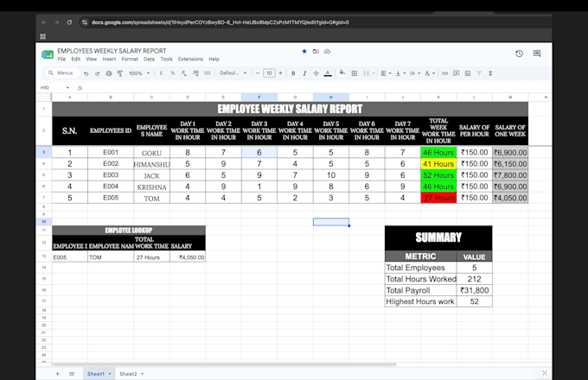588x380 pixels.
Task: Switch to the Sheet2 tab
Action: point(128,374)
